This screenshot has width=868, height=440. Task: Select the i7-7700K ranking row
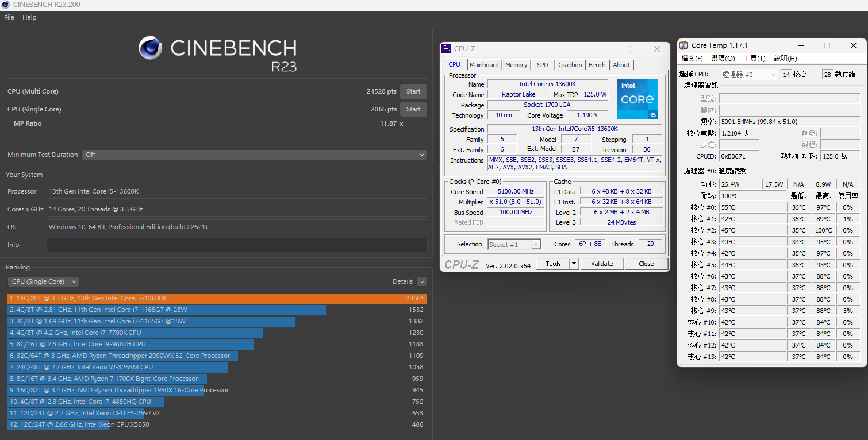coord(217,333)
